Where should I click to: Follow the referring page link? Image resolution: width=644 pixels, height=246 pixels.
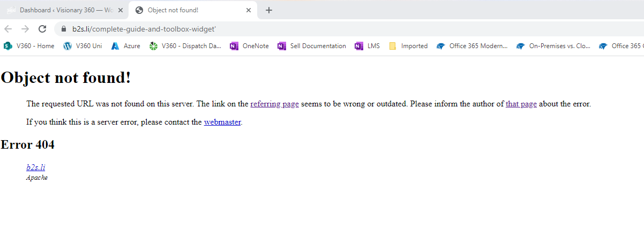[274, 104]
